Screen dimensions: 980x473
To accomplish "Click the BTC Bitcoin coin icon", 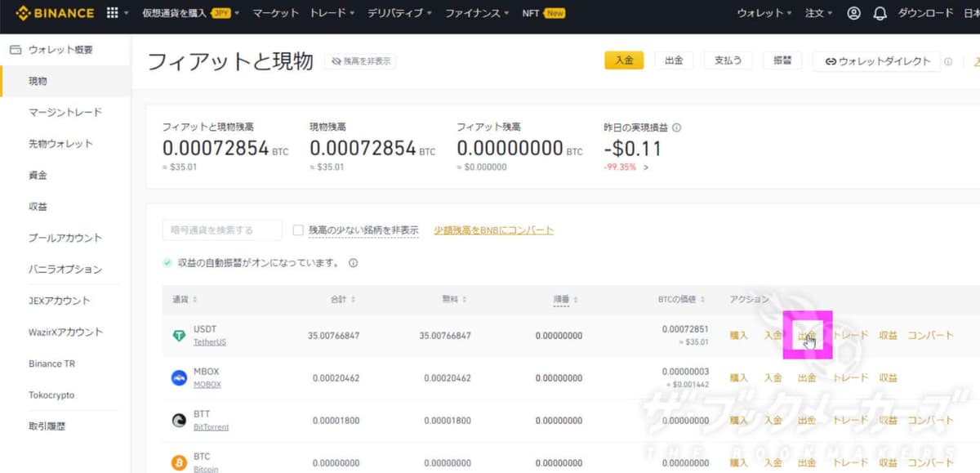I will 179,463.
